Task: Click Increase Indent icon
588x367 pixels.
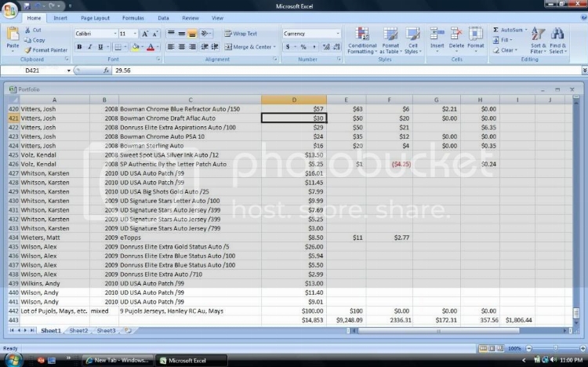Action: click(x=215, y=47)
